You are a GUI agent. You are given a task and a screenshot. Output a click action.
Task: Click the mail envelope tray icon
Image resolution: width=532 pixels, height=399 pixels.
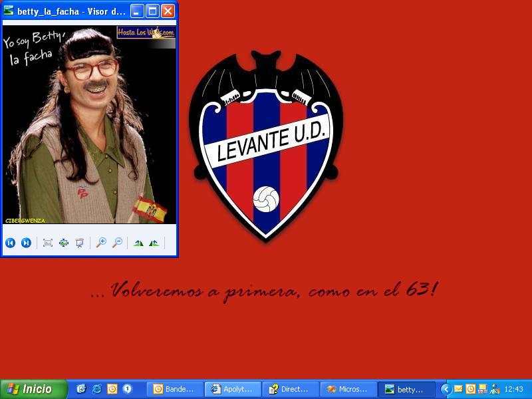tap(458, 389)
